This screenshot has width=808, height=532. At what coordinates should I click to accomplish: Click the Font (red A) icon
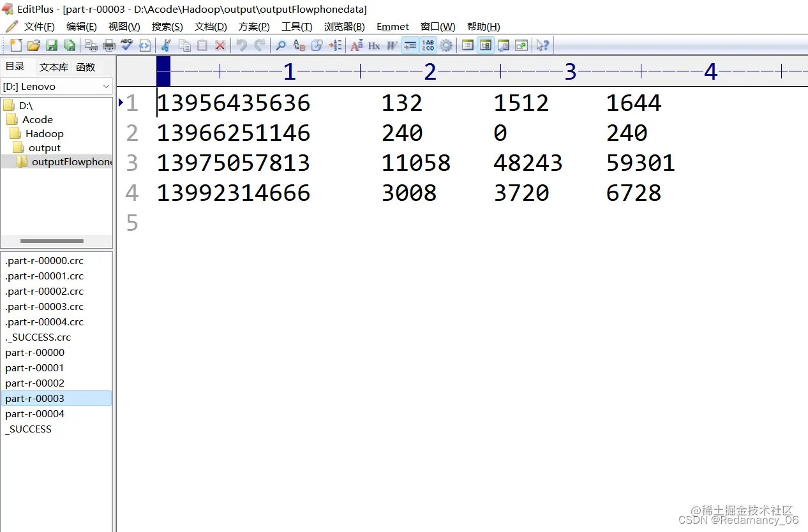point(357,45)
